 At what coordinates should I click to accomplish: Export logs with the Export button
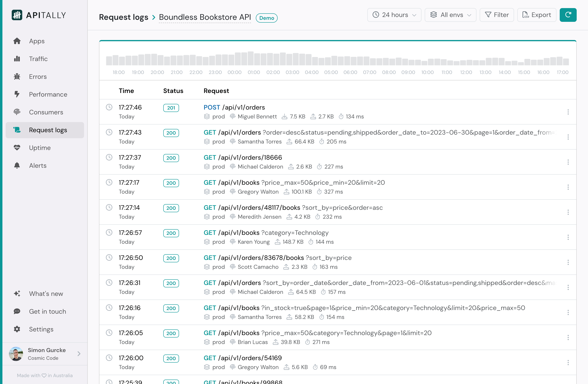537,15
